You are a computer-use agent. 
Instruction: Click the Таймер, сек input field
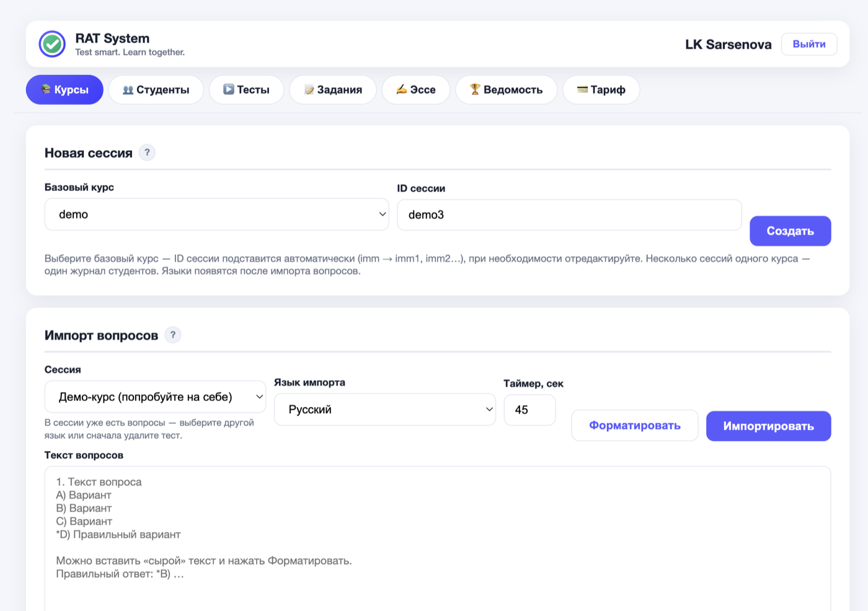pos(529,409)
